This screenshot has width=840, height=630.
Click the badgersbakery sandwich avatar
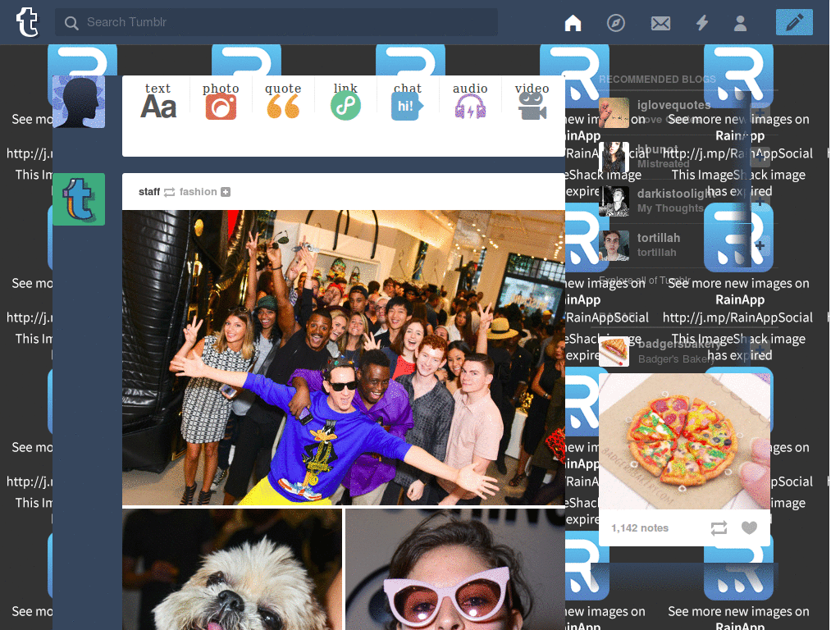pos(614,351)
